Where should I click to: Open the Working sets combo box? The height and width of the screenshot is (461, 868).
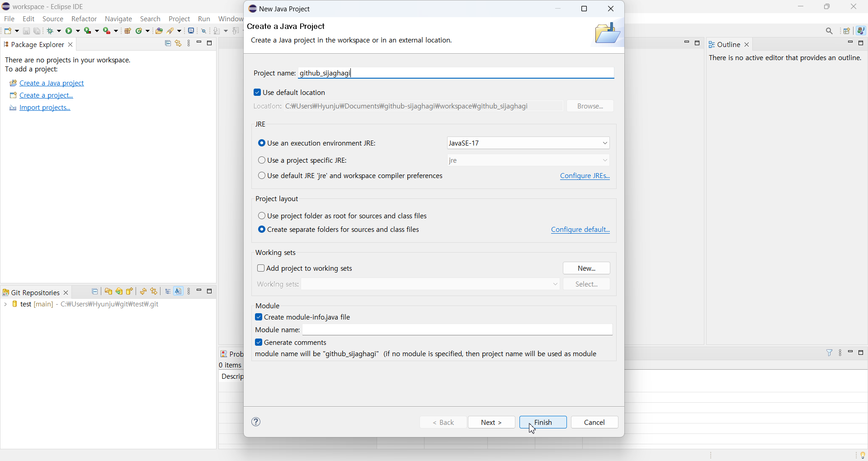click(431, 284)
